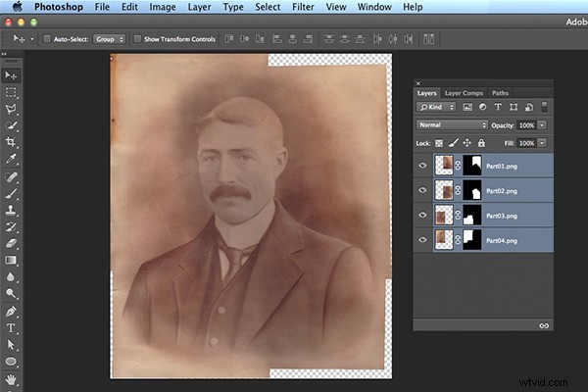Click the Part02.png layer mask thumbnail
The image size is (588, 392).
point(474,190)
